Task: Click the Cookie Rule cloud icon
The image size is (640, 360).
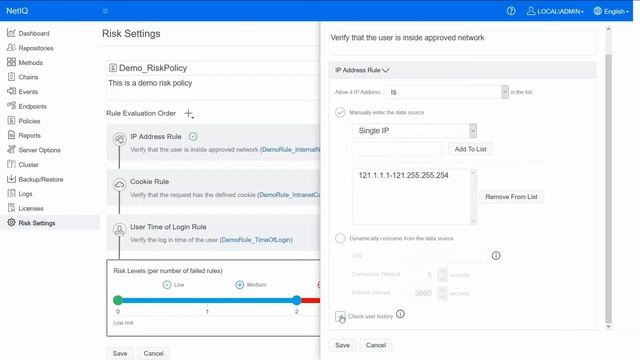Action: pos(119,184)
